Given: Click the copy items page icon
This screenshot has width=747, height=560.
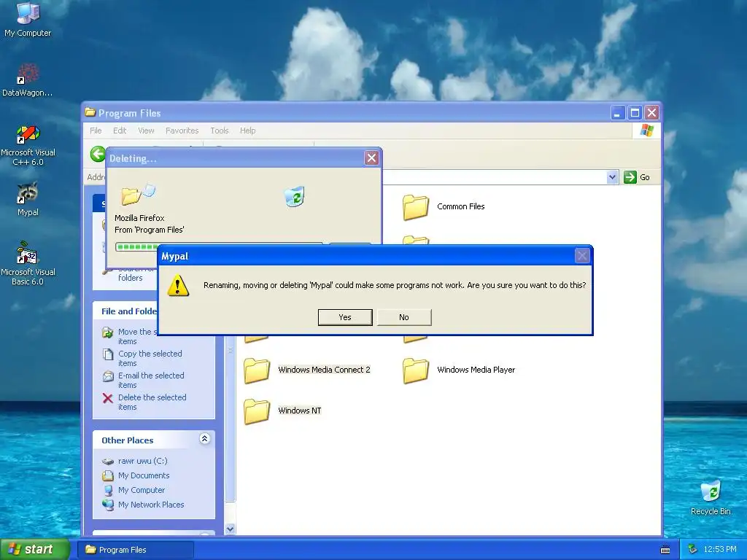Looking at the screenshot, I should coord(108,354).
